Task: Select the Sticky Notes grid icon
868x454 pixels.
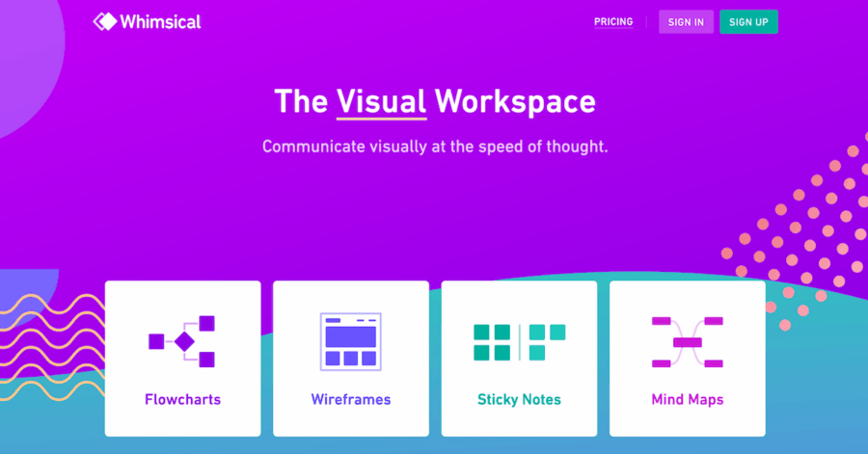Action: (519, 341)
